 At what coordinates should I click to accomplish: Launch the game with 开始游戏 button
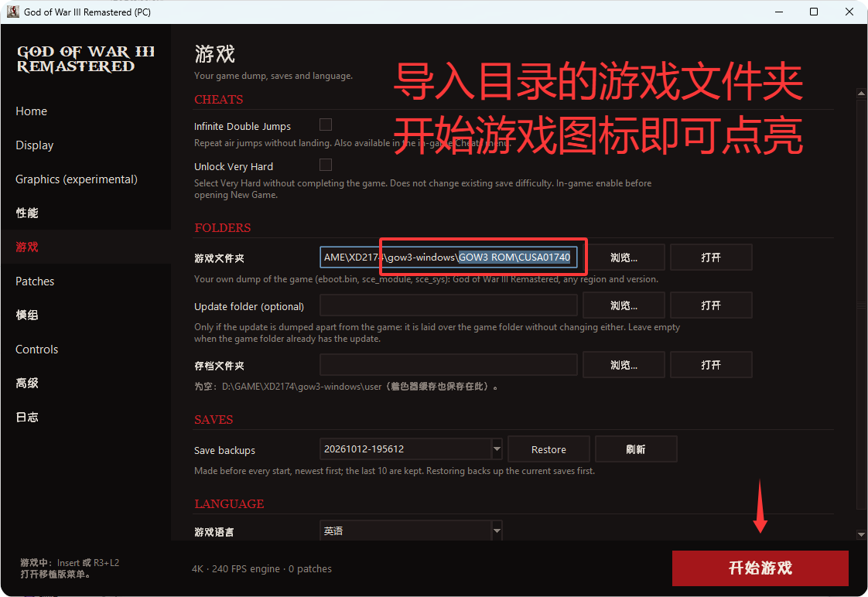point(760,568)
